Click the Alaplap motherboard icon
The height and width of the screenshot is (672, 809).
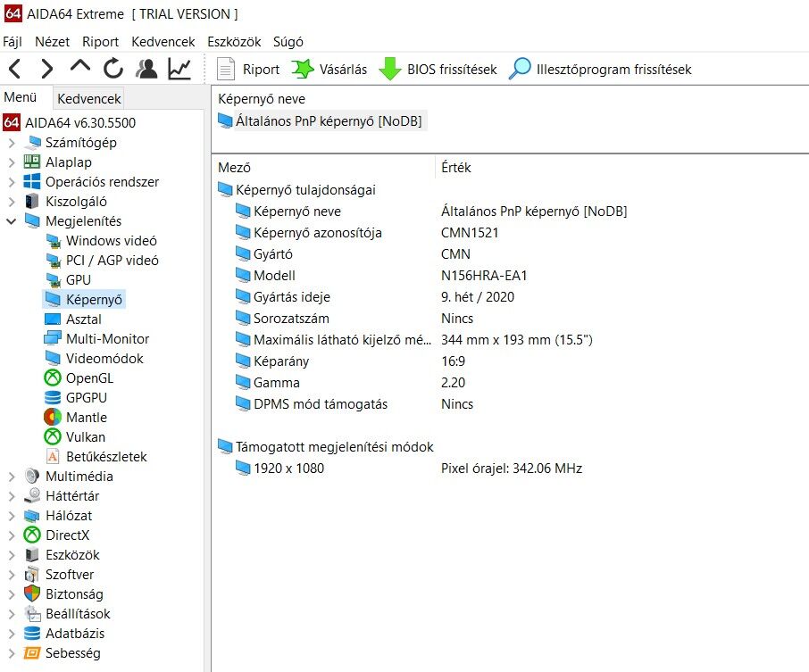pos(32,162)
